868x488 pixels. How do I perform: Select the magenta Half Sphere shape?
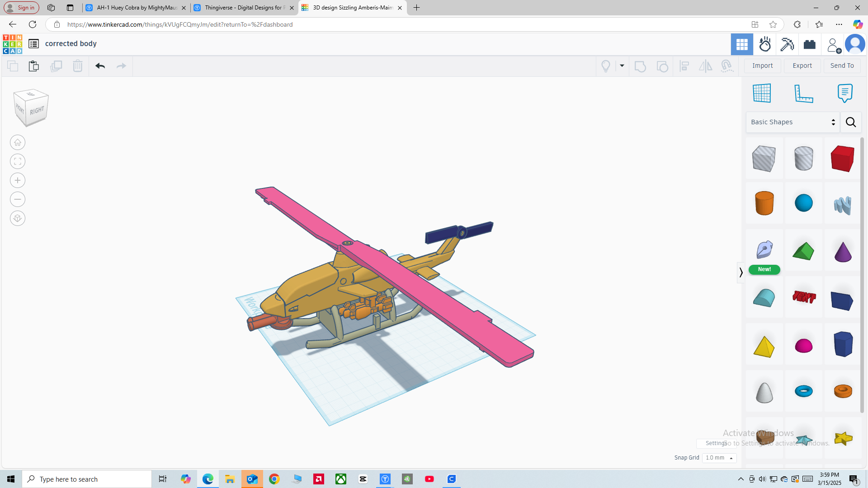click(x=803, y=346)
